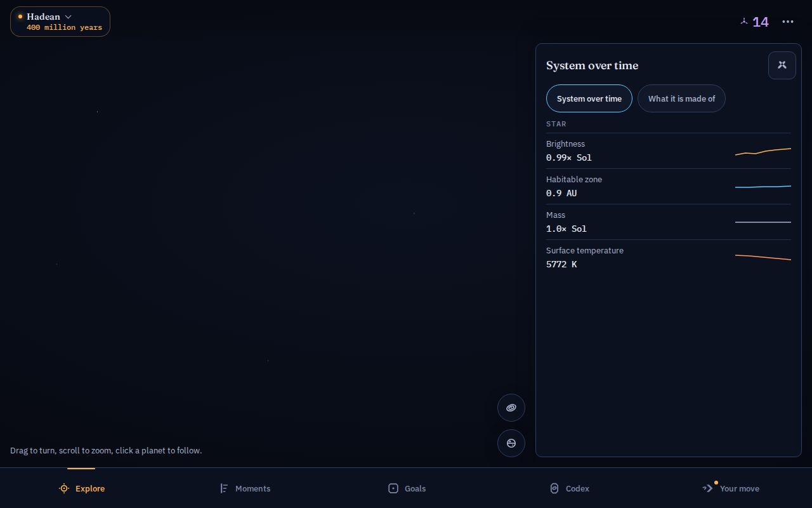Click the Surface temperature sparkline

[x=763, y=258]
